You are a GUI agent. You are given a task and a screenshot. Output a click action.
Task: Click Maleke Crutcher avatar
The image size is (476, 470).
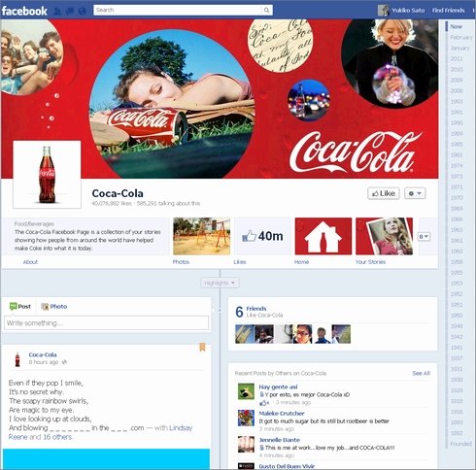click(x=246, y=419)
